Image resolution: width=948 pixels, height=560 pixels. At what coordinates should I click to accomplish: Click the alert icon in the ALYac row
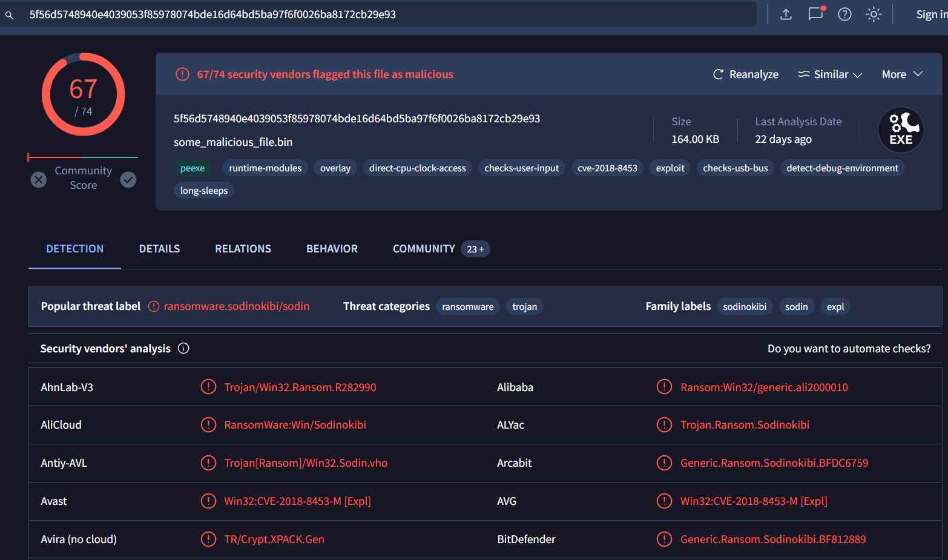(x=664, y=425)
